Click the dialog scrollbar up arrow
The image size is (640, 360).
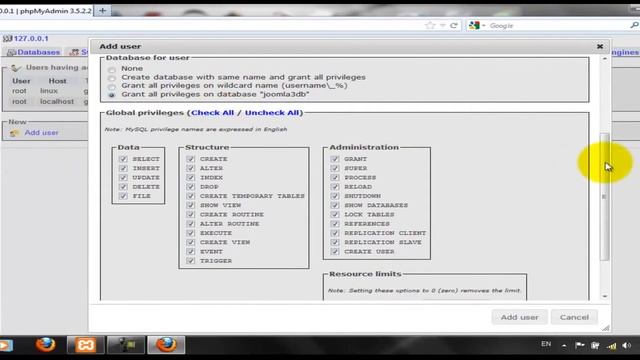[605, 59]
